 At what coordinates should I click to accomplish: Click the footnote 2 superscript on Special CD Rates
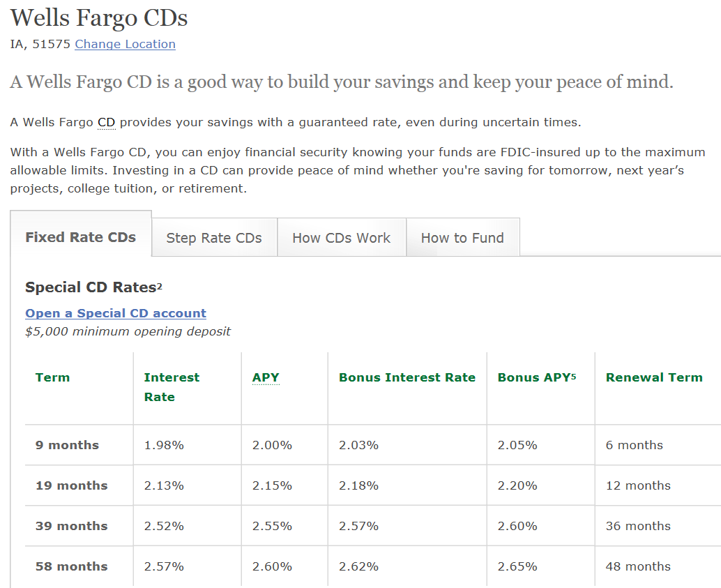[160, 286]
